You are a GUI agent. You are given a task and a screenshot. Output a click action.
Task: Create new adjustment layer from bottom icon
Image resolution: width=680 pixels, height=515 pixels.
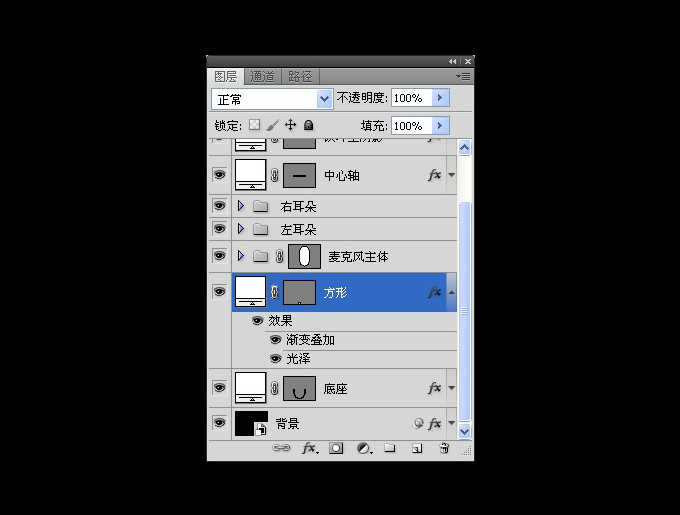(x=364, y=448)
